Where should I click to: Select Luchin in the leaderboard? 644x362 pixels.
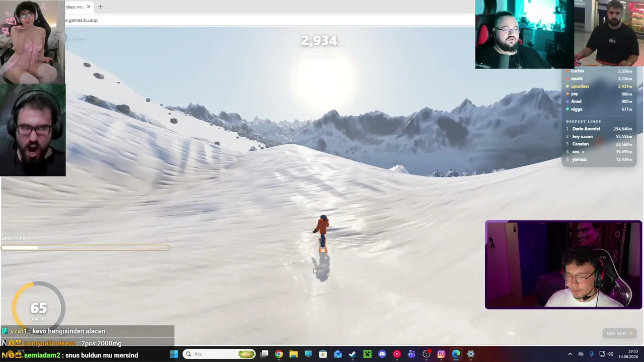point(599,71)
